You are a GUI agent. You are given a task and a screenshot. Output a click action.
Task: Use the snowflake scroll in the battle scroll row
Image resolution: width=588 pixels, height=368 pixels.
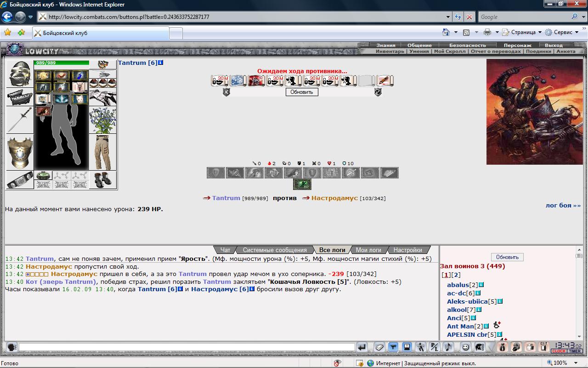click(238, 80)
